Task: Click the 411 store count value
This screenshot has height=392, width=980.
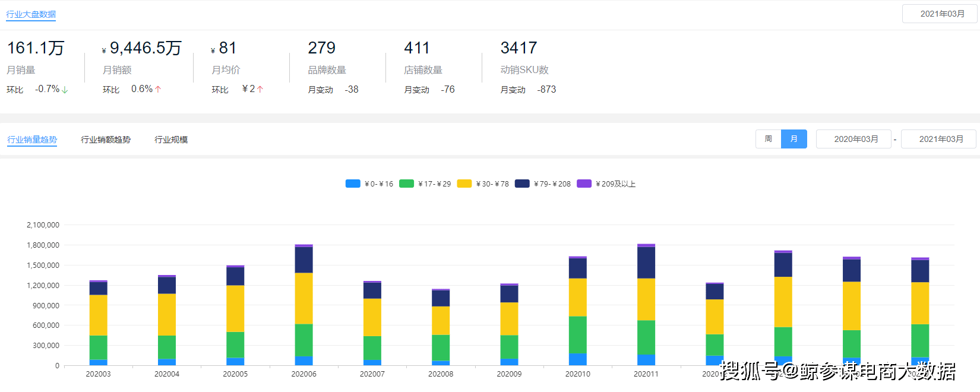Action: 416,48
